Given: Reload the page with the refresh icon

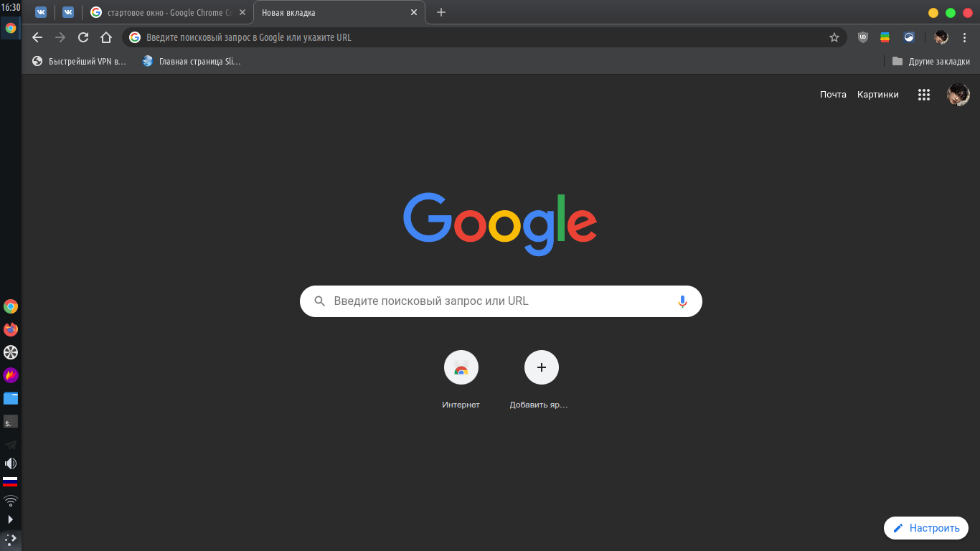Looking at the screenshot, I should tap(83, 37).
